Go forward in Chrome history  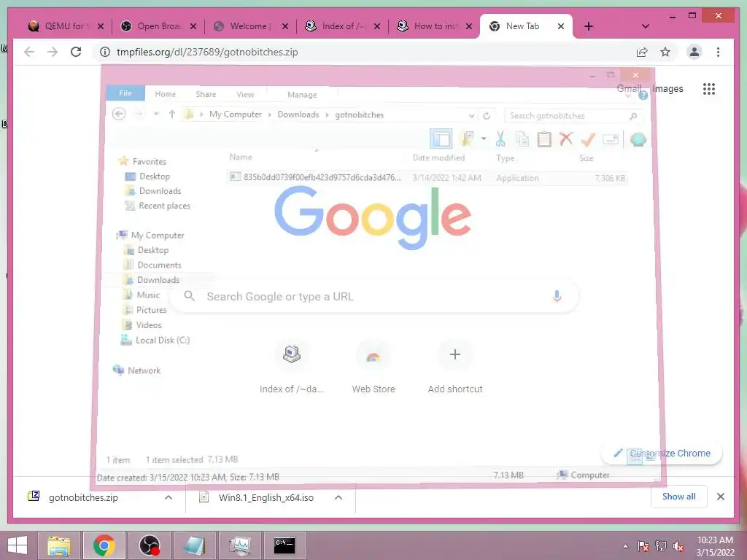(53, 52)
